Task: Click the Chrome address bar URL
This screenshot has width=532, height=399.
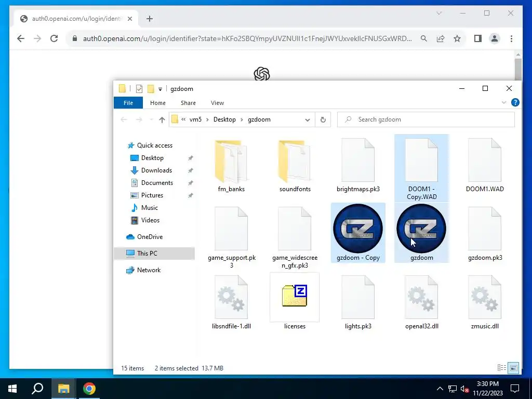Action: pos(247,38)
